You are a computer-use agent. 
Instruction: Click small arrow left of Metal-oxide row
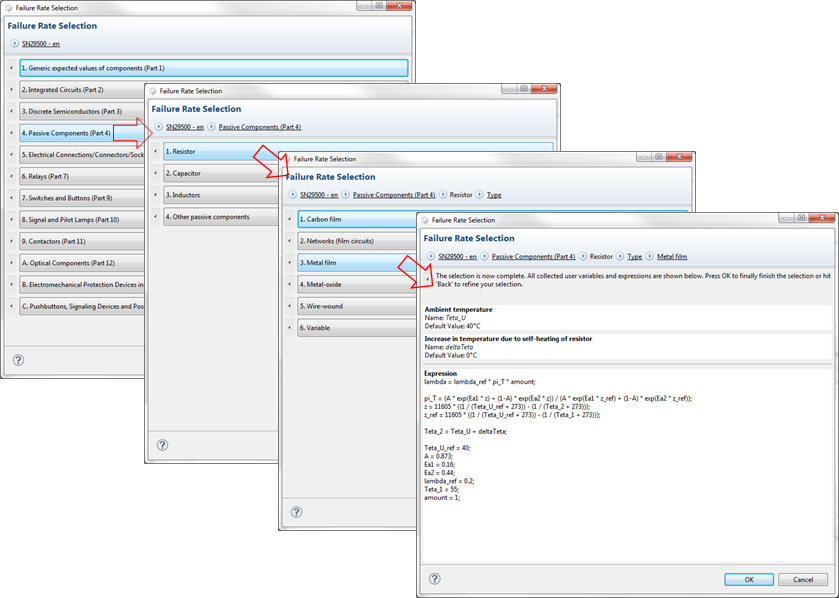(x=289, y=284)
